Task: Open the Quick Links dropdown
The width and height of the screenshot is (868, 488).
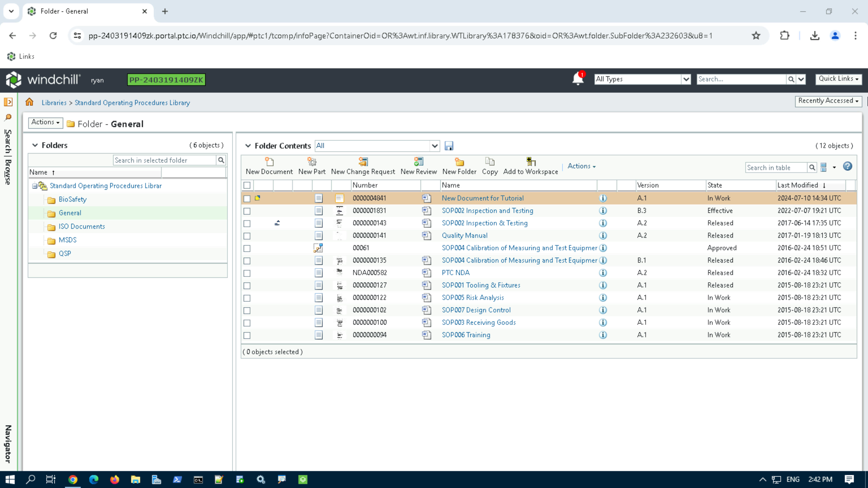Action: [839, 79]
